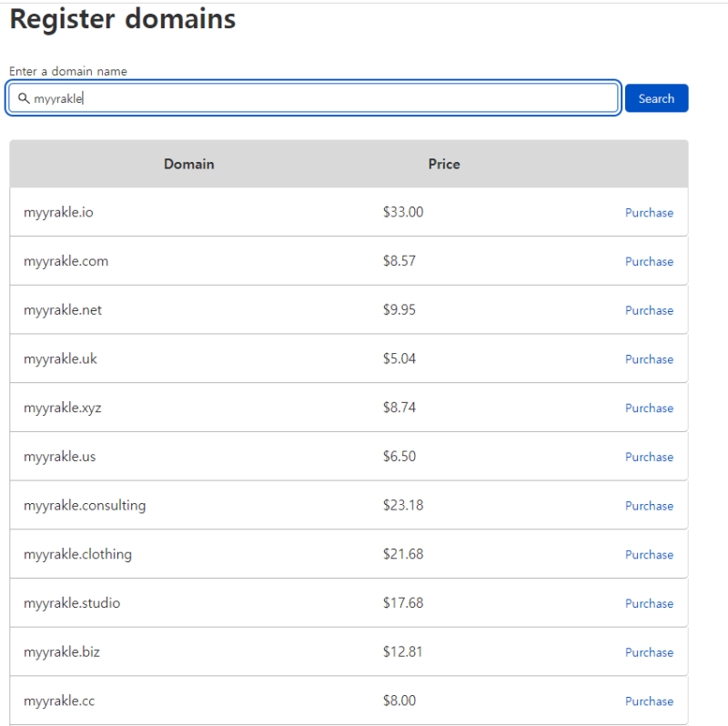Purchase the myyrakle.us domain
This screenshot has height=726, width=728.
[x=649, y=457]
